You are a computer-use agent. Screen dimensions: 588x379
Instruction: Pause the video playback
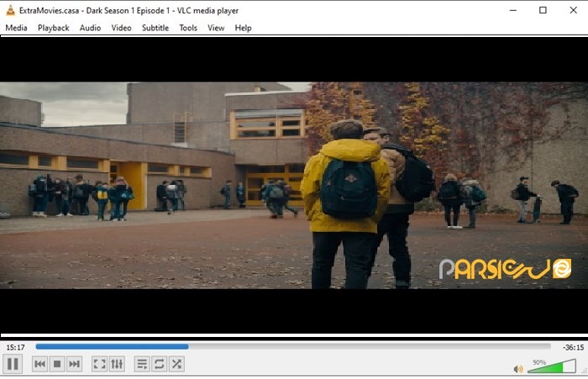point(13,364)
